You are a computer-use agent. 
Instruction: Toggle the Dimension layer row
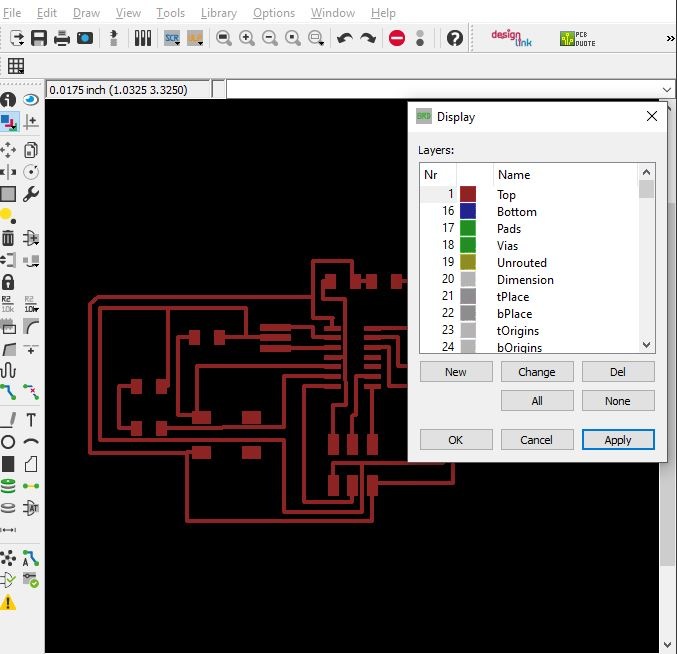tap(528, 279)
